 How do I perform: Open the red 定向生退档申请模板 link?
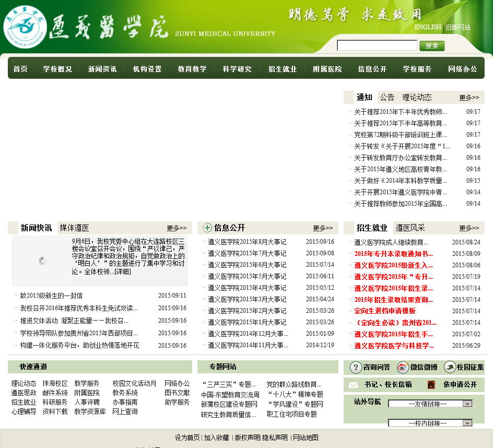385,311
